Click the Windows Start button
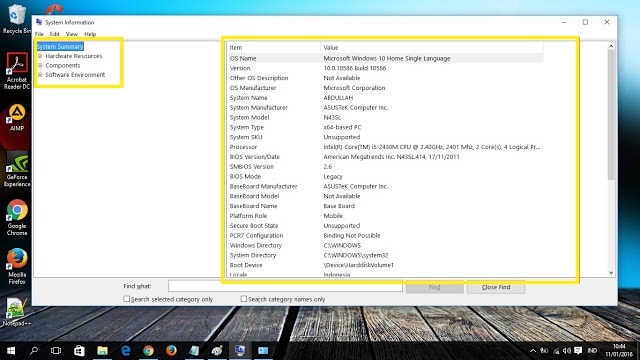The height and width of the screenshot is (360, 640). (x=11, y=350)
